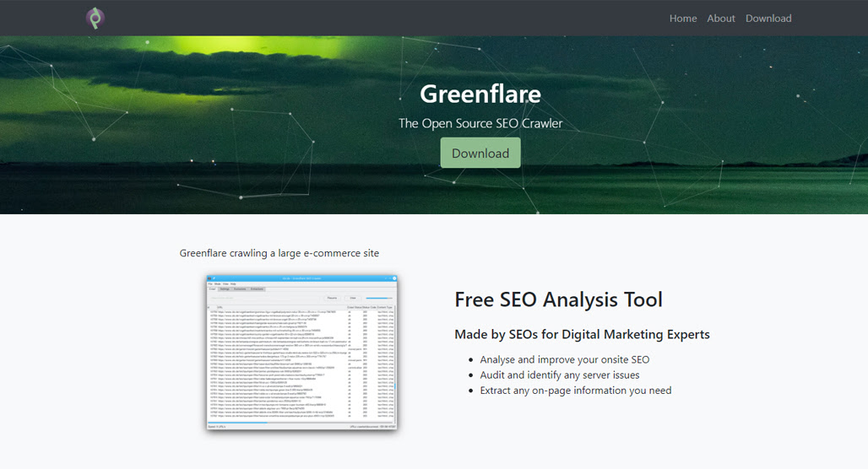Click the Greenflare hero title
Image resolution: width=868 pixels, height=469 pixels.
pos(480,94)
